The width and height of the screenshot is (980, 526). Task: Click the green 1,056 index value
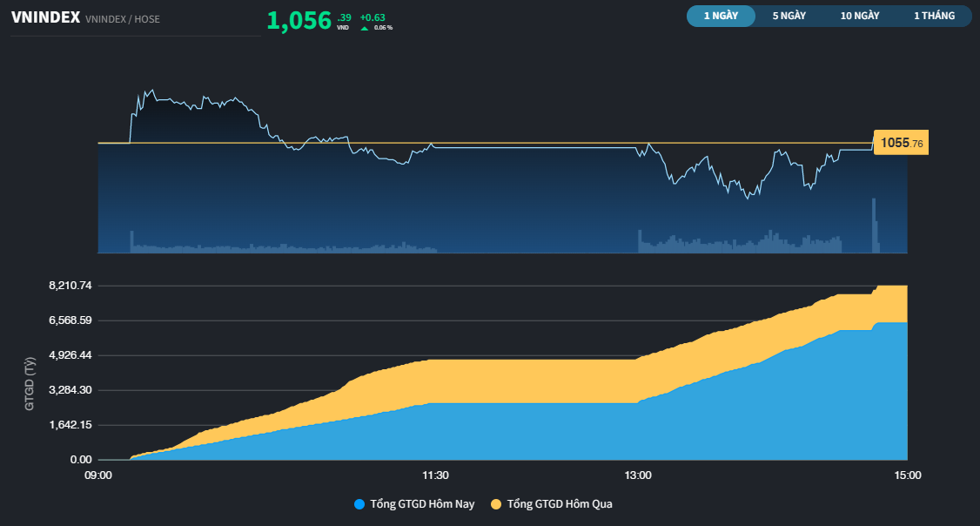pyautogui.click(x=299, y=21)
